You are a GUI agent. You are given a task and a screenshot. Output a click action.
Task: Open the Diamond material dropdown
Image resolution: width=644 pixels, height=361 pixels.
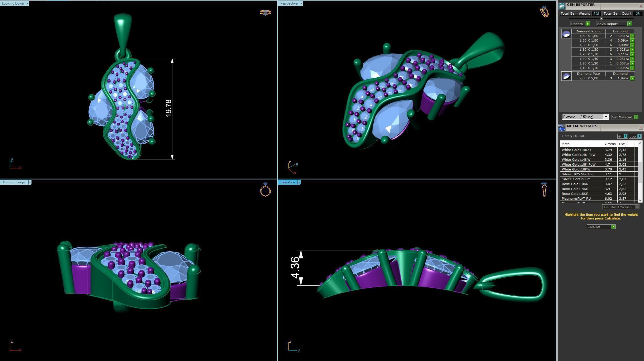click(605, 117)
